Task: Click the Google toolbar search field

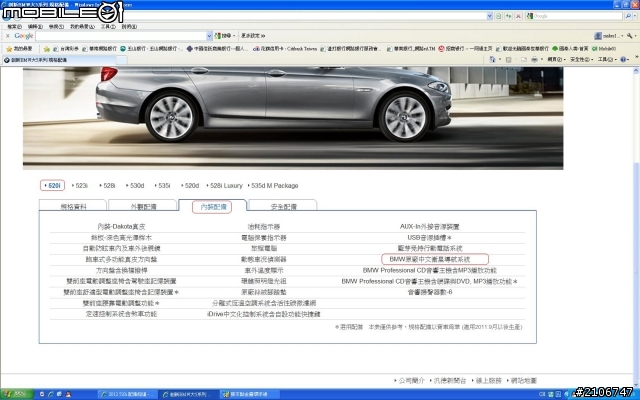Action: (121, 36)
